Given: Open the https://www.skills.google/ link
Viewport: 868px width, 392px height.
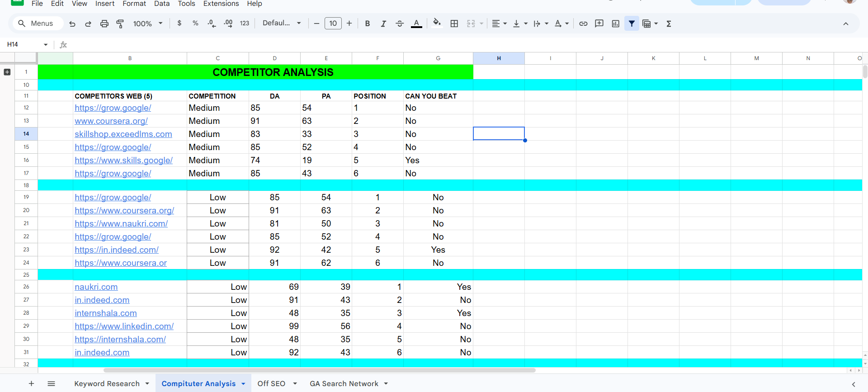Looking at the screenshot, I should 123,160.
